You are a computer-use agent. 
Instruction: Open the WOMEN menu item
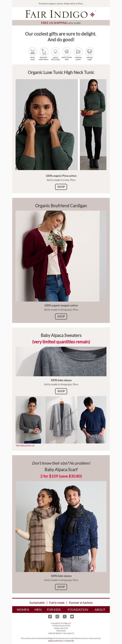pyautogui.click(x=23, y=610)
